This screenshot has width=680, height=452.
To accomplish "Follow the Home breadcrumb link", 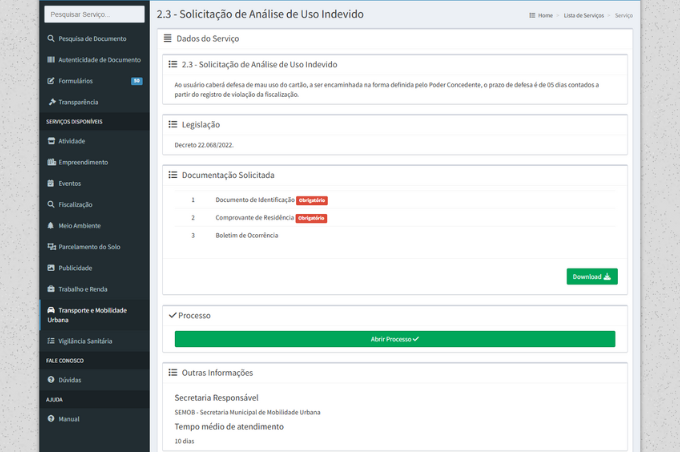I will click(544, 16).
